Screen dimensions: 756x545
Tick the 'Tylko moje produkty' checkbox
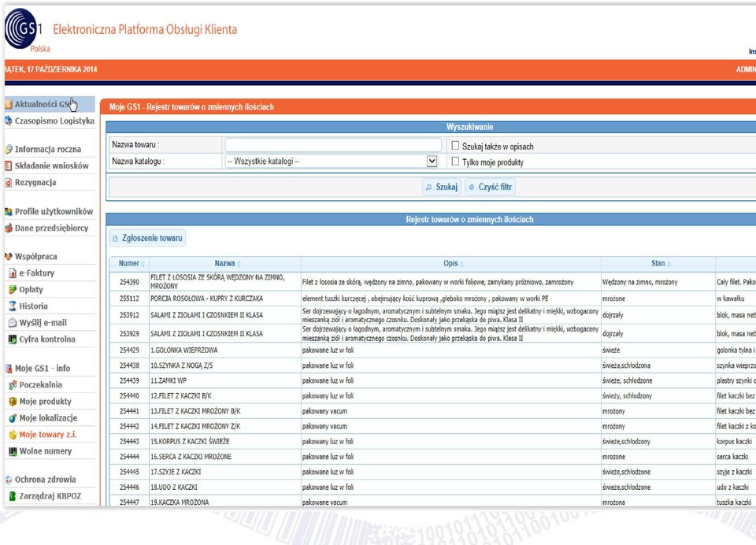click(455, 161)
